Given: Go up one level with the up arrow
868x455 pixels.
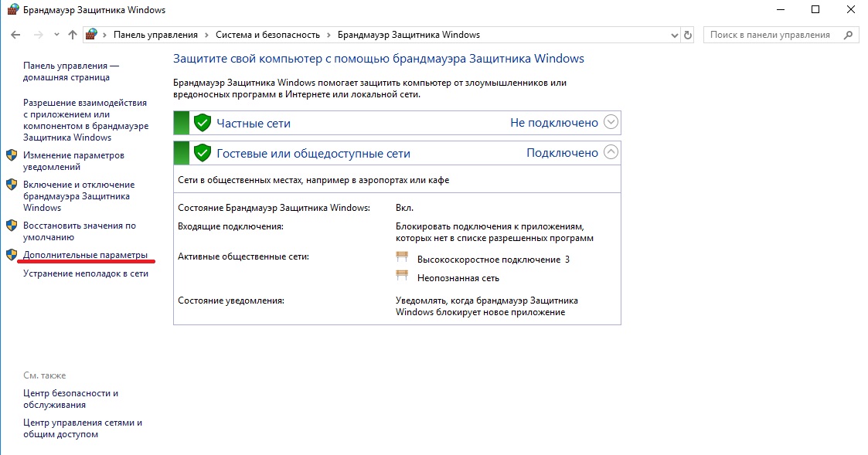Looking at the screenshot, I should [x=73, y=35].
